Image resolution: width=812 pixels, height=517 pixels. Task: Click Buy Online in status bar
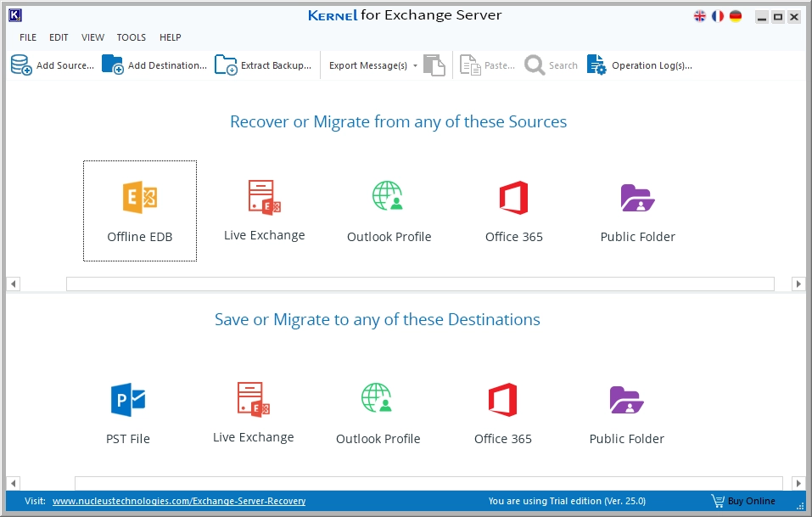pos(743,501)
